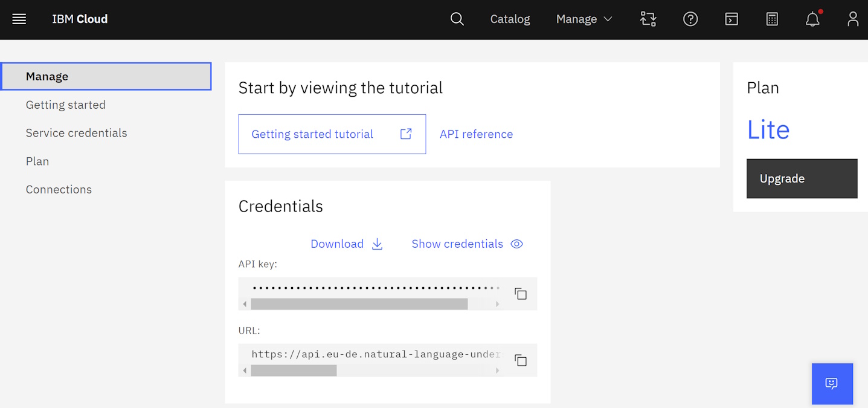Open the help question mark icon

690,19
